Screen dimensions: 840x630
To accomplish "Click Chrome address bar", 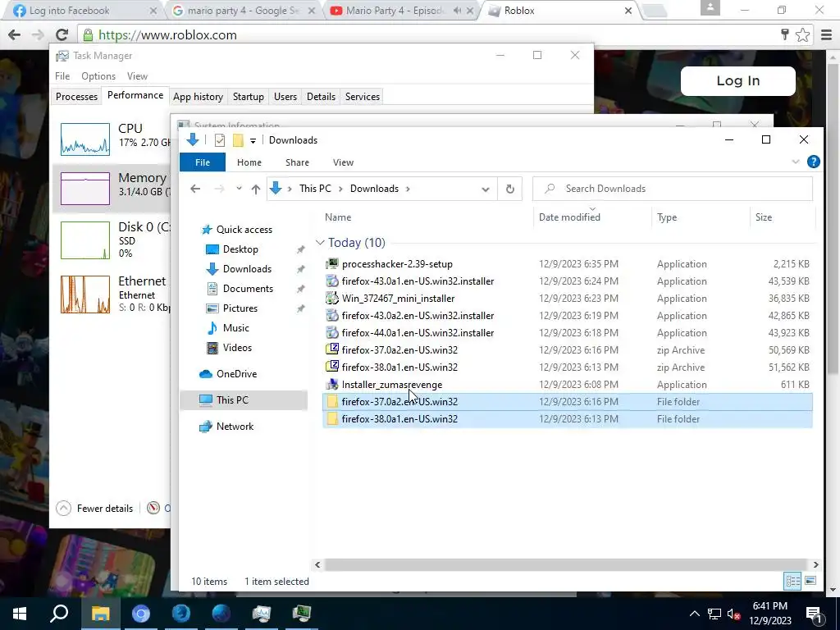I will click(x=428, y=34).
